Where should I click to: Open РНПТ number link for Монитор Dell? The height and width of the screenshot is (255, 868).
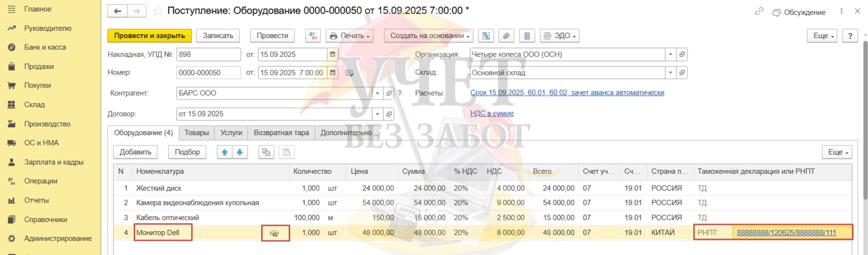click(x=786, y=233)
